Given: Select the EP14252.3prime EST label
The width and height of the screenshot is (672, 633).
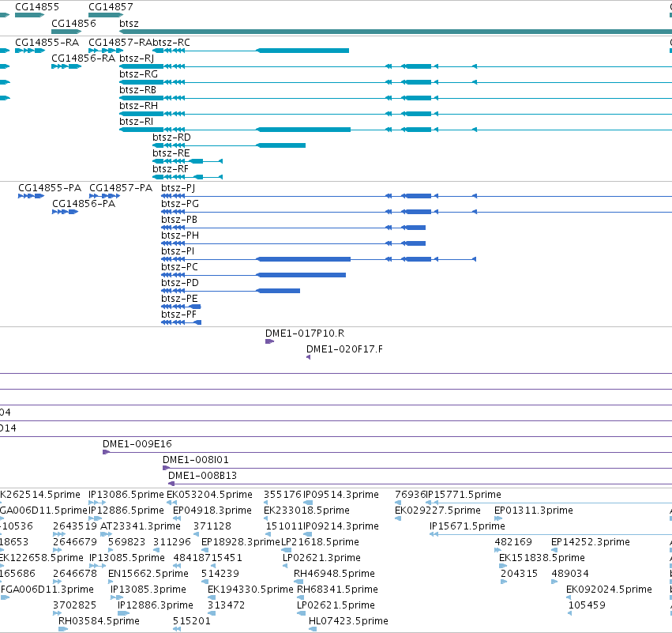Looking at the screenshot, I should tap(591, 542).
